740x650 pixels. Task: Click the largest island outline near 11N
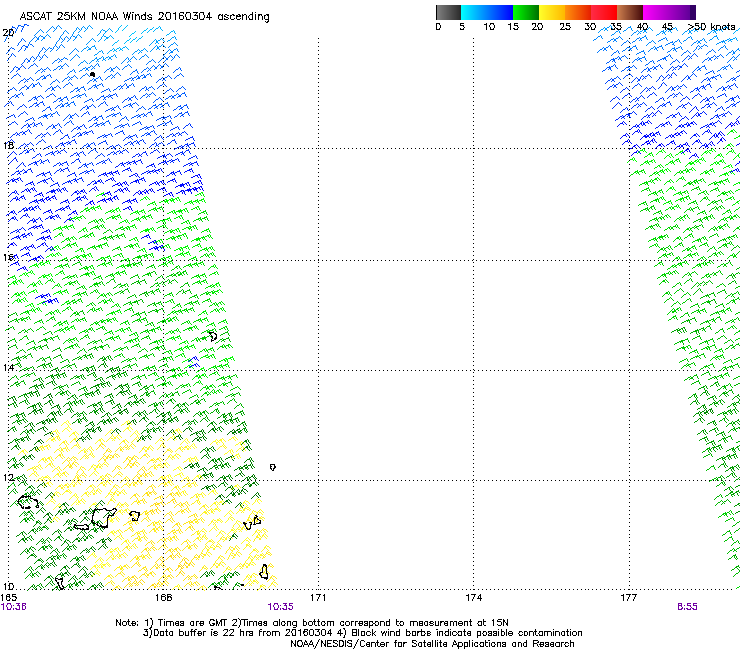(104, 517)
